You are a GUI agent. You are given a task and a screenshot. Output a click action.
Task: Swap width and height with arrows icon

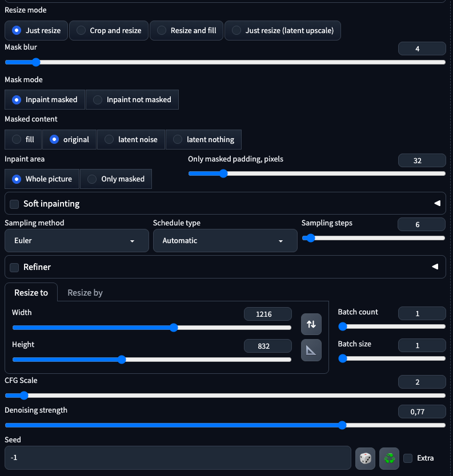311,324
